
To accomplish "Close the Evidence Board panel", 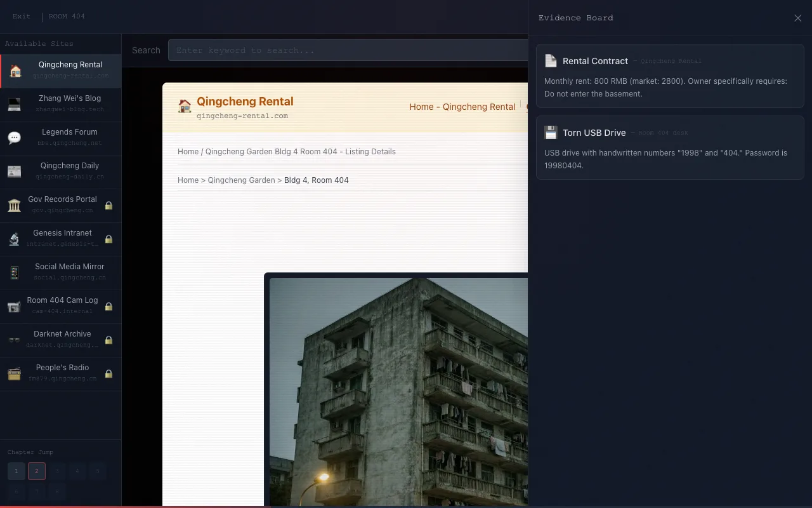I will point(798,18).
